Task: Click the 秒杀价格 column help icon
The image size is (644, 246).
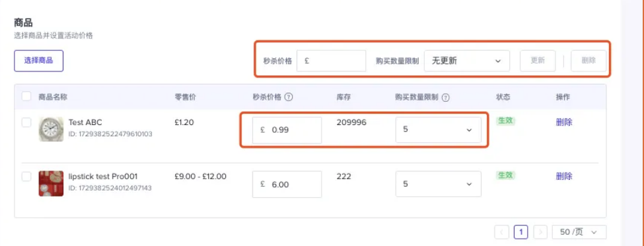Action: coord(289,97)
